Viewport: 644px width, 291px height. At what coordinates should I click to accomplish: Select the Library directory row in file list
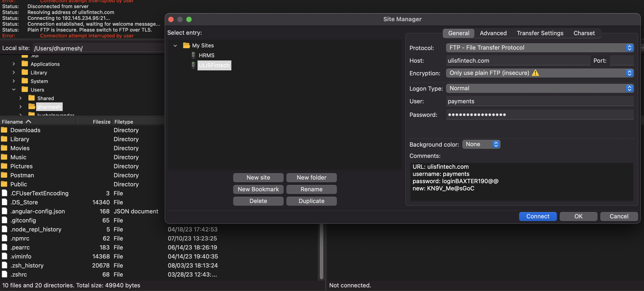82,139
